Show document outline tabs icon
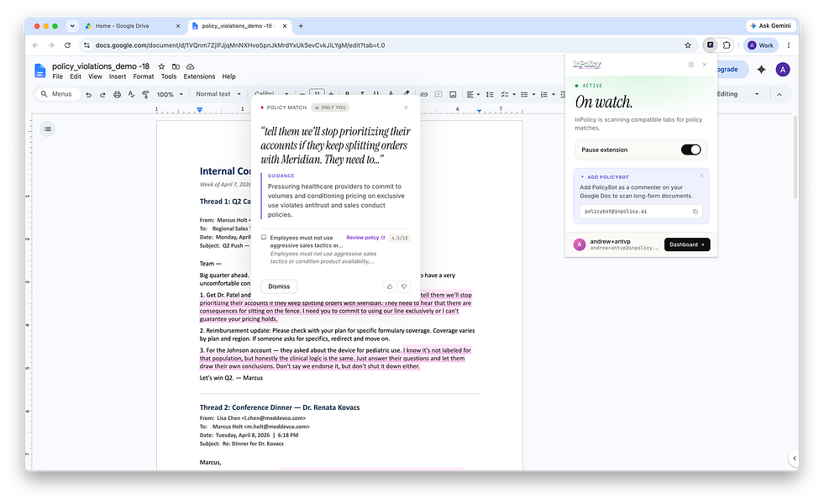The width and height of the screenshot is (824, 504). [x=47, y=129]
